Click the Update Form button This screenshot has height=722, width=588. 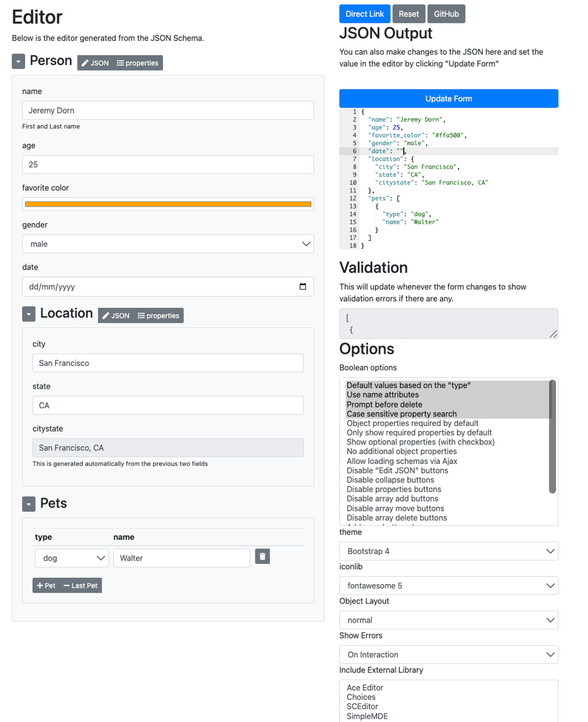(448, 99)
